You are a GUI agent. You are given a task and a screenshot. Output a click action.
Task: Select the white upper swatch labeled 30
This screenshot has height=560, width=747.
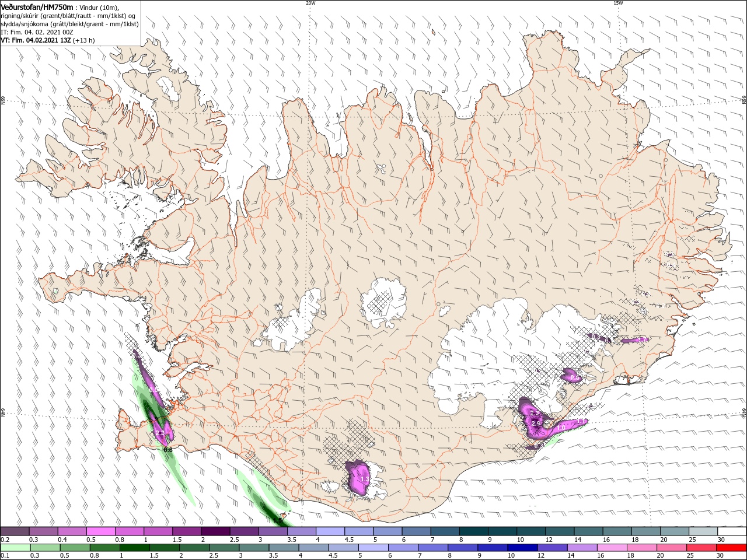click(x=731, y=531)
